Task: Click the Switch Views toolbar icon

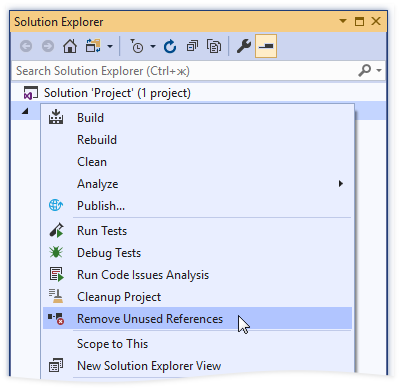Action: click(93, 46)
